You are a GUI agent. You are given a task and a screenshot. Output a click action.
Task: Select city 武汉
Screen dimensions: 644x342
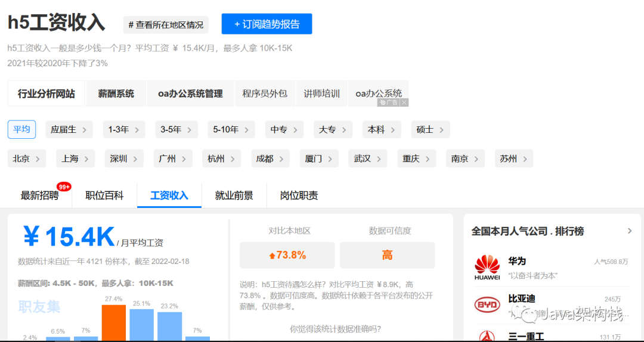(367, 158)
